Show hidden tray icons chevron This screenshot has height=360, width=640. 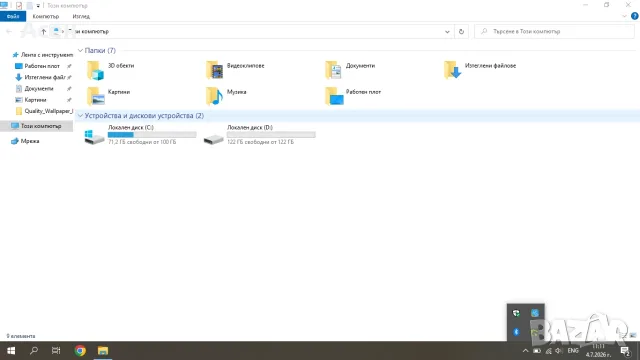tap(525, 351)
